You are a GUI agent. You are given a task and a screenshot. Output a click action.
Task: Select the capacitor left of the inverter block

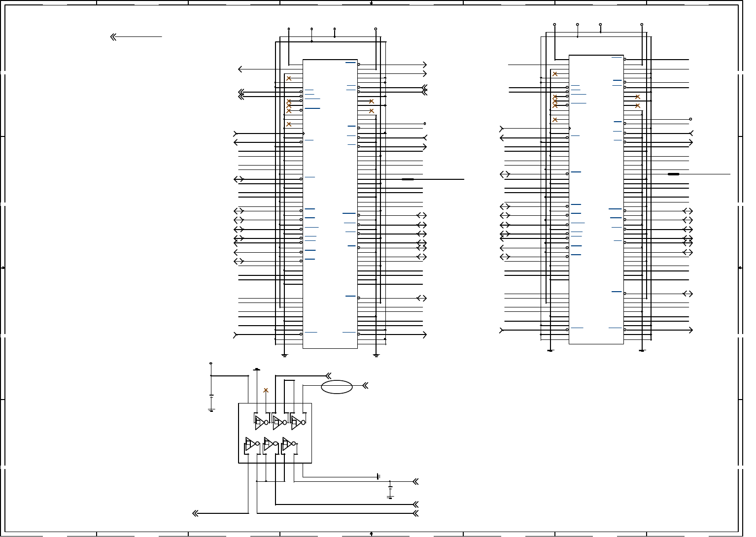pos(211,395)
